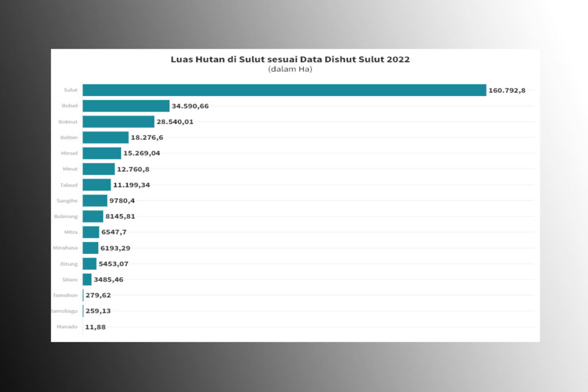Select the "Sitaro" axis label
This screenshot has height=392, width=588.
click(69, 280)
